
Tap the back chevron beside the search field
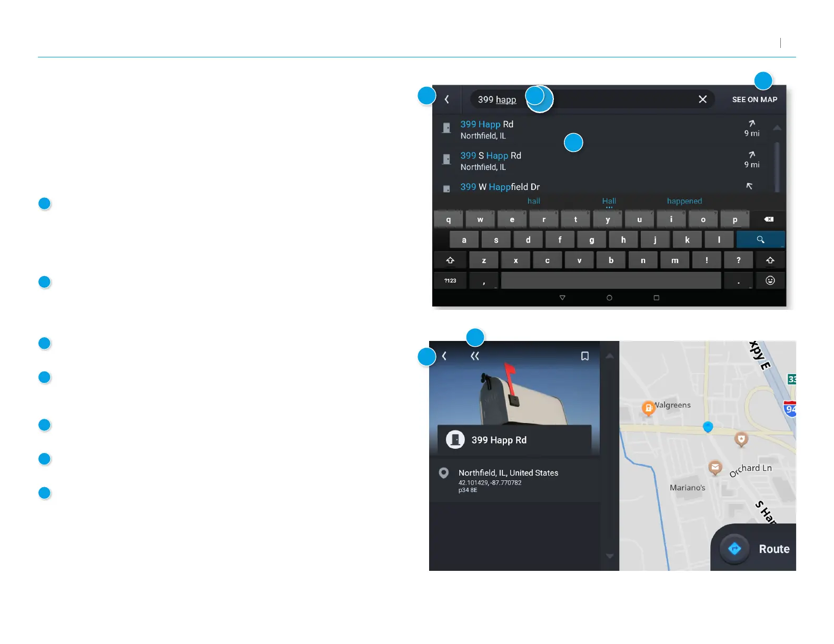pos(446,99)
